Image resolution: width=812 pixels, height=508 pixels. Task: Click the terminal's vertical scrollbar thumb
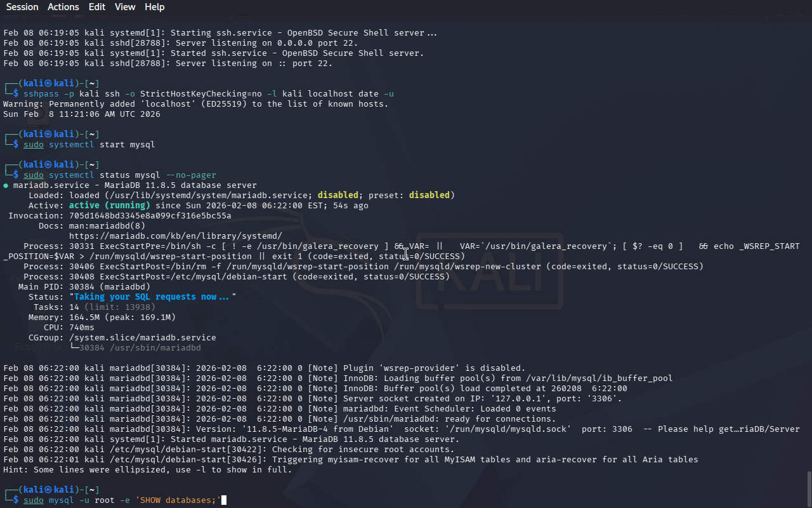point(808,488)
